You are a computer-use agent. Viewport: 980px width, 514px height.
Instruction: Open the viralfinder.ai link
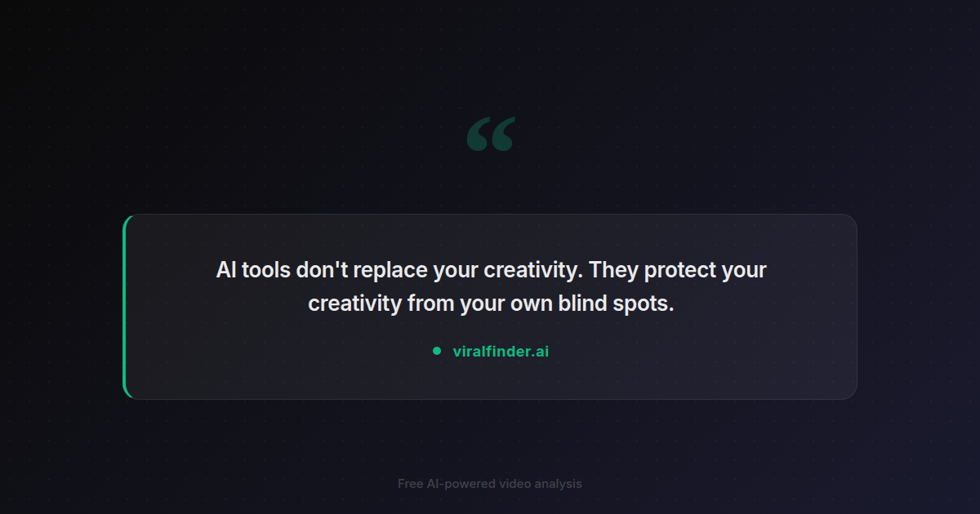point(501,352)
